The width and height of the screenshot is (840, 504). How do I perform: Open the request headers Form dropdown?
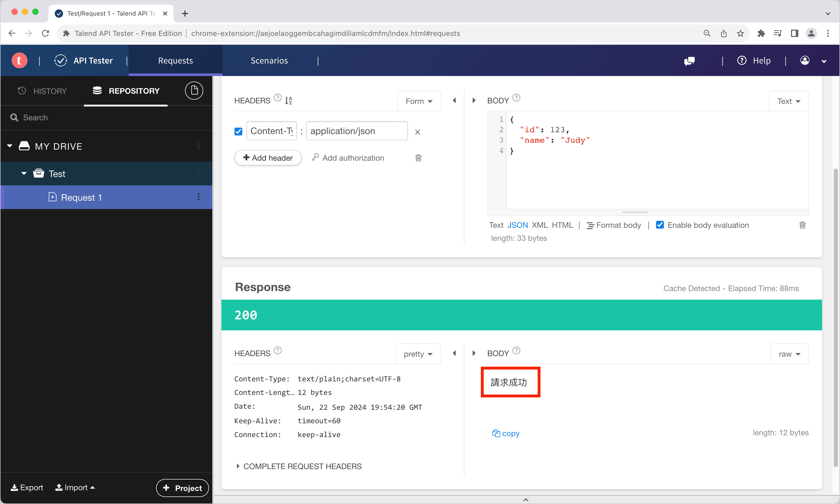[419, 101]
